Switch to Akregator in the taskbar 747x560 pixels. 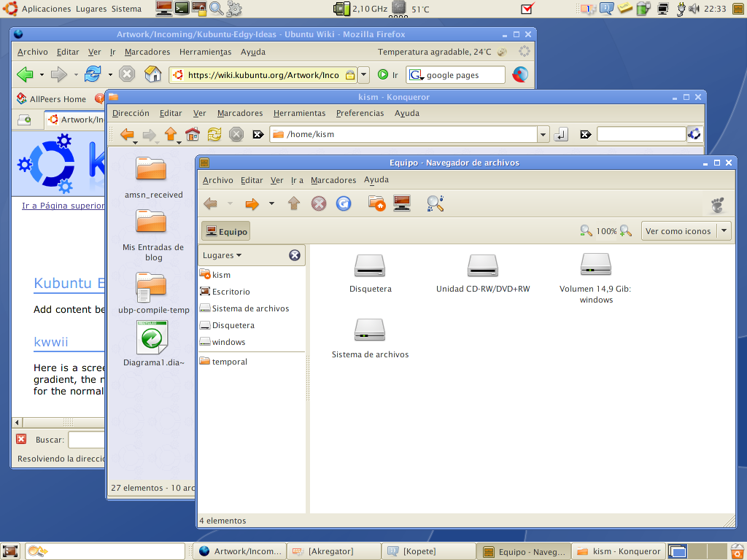pyautogui.click(x=334, y=551)
